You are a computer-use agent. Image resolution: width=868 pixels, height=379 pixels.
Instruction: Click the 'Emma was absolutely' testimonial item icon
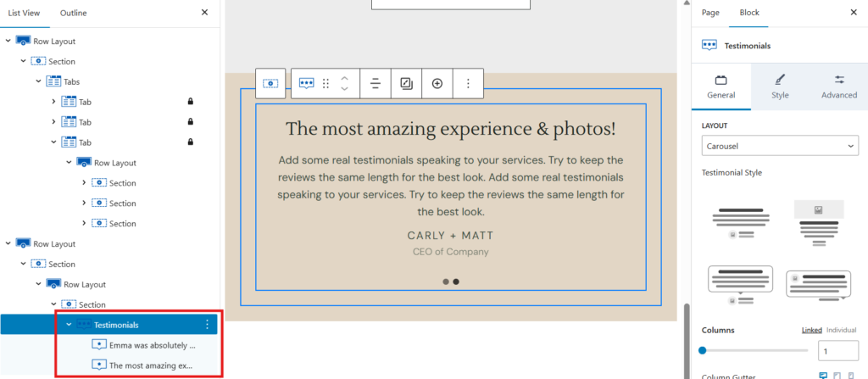coord(99,345)
